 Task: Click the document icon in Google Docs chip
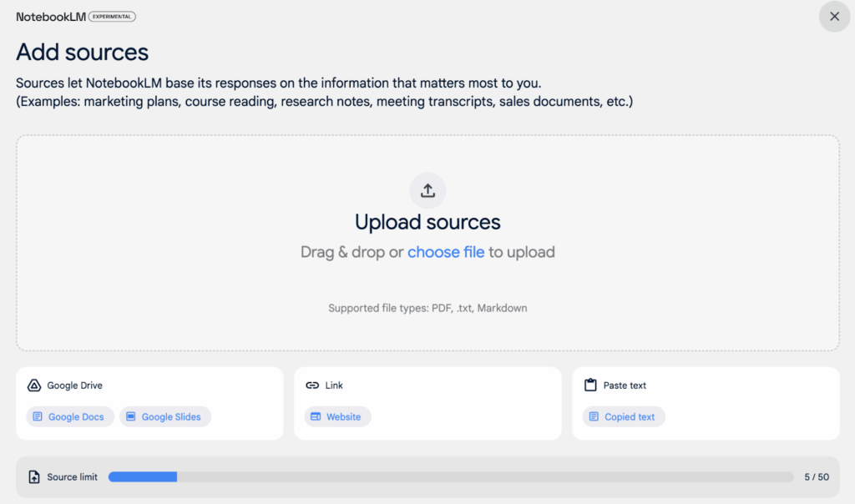pos(37,416)
